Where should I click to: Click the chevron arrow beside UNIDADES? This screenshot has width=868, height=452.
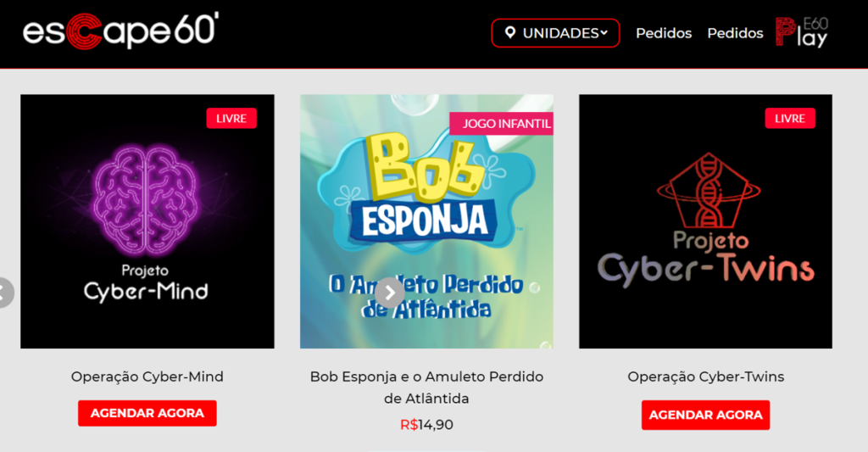point(604,33)
